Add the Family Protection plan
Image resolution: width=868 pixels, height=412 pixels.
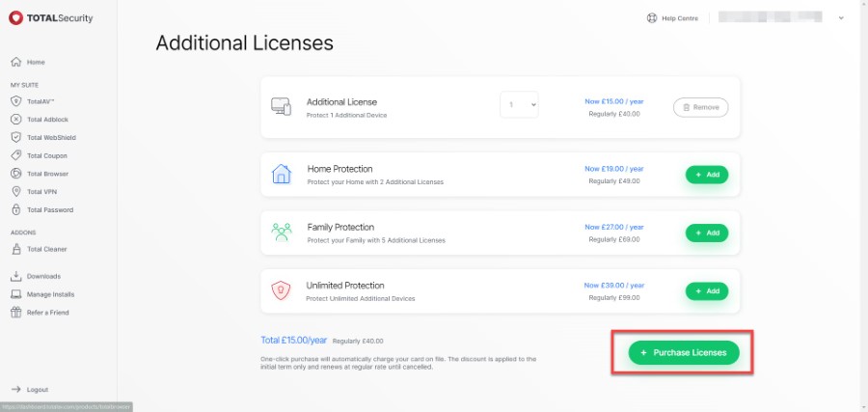point(706,233)
